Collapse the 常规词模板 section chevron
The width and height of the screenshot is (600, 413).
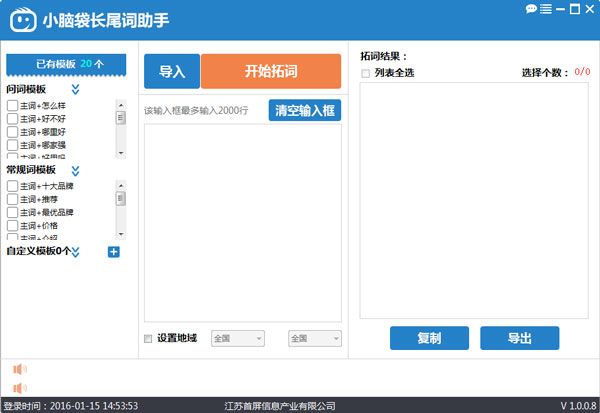coord(75,171)
